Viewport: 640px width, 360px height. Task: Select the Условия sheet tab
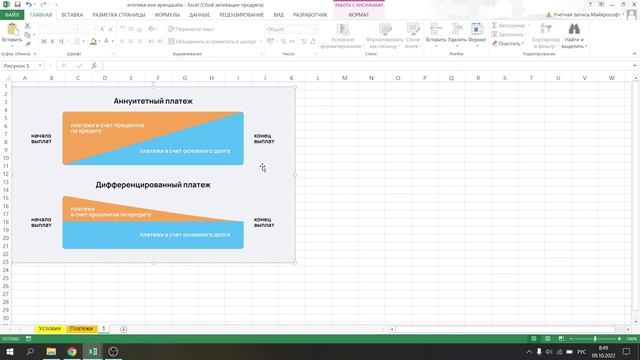[49, 329]
